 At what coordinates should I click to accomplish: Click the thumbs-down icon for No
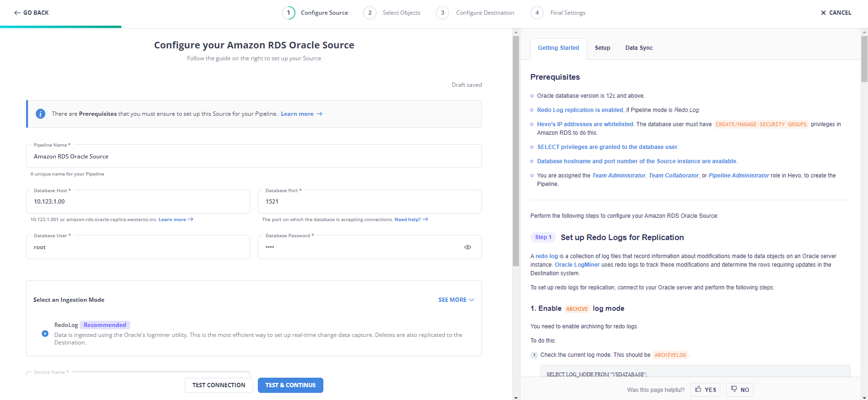(x=734, y=389)
